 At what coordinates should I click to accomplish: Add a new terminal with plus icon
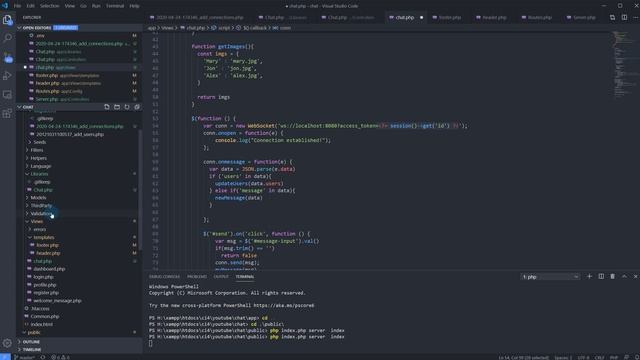589,276
